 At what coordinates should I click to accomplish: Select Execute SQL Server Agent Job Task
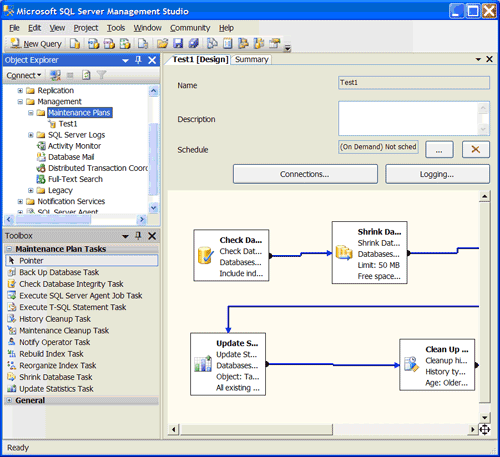tap(80, 296)
